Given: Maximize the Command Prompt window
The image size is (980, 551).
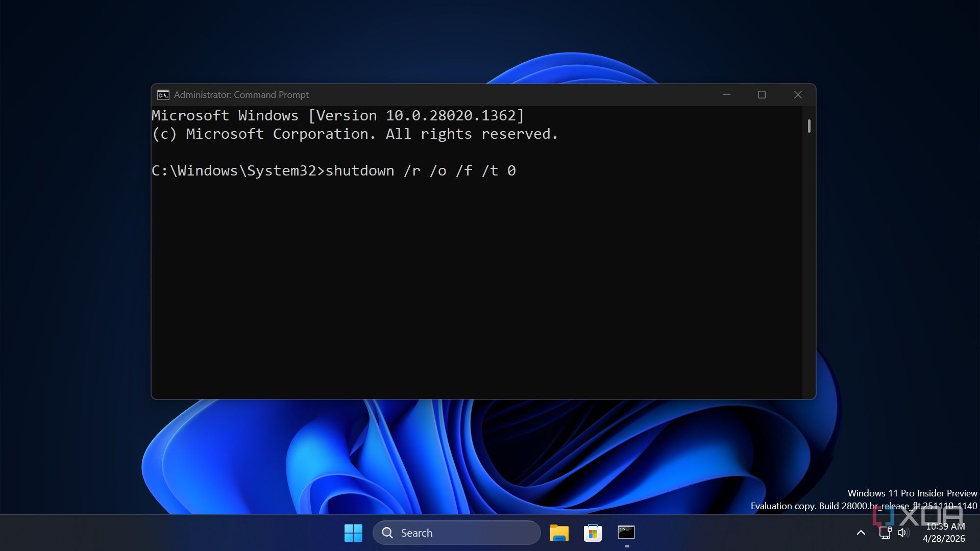Looking at the screenshot, I should pyautogui.click(x=762, y=95).
